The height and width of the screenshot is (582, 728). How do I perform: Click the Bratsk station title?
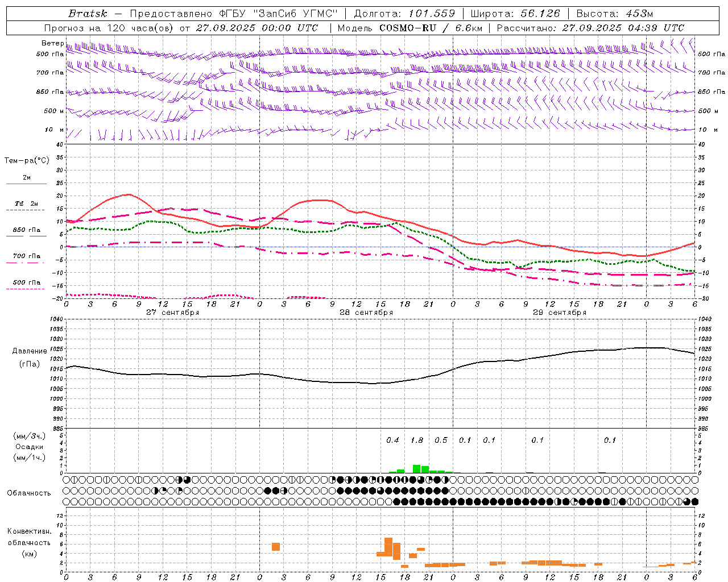87,14
